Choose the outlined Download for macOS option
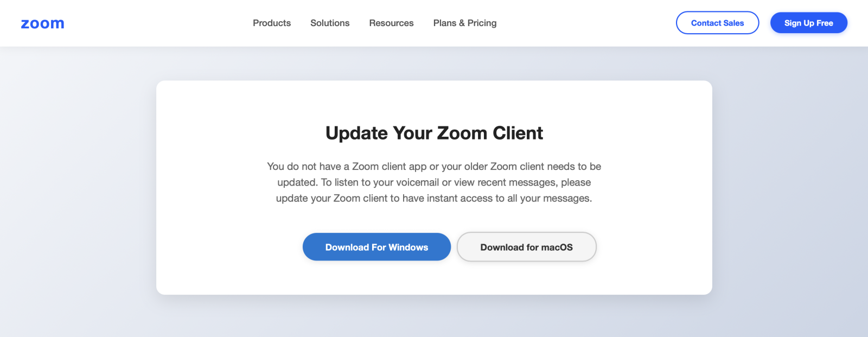The image size is (868, 337). [526, 247]
